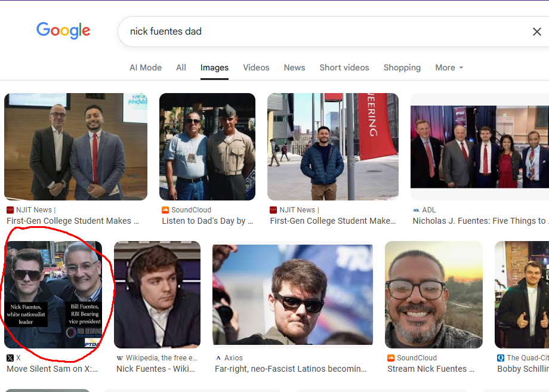Open the AI Mode tab
The width and height of the screenshot is (549, 392).
click(145, 67)
